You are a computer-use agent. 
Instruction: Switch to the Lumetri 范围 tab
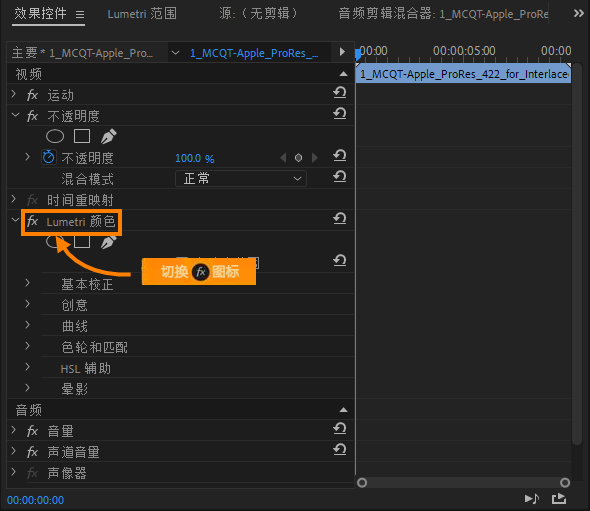142,14
